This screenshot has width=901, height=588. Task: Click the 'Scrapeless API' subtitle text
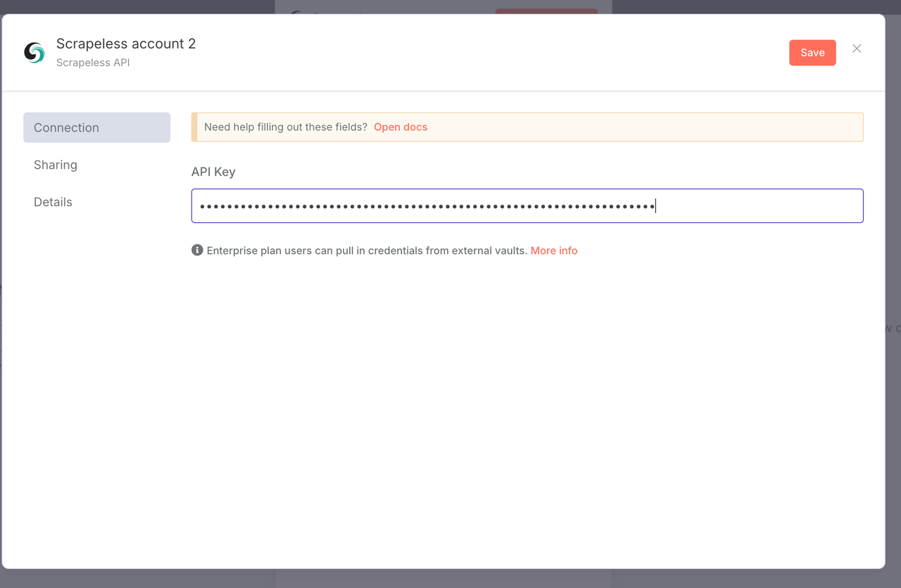pos(93,63)
